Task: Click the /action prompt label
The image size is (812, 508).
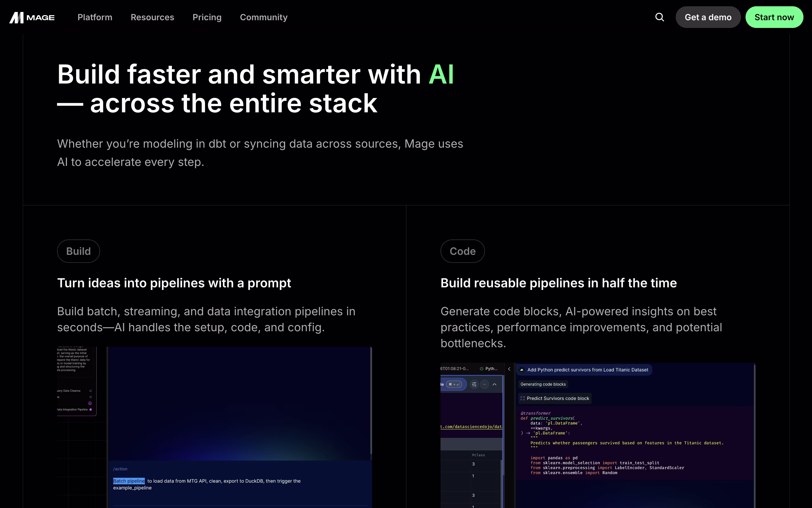Action: point(120,469)
